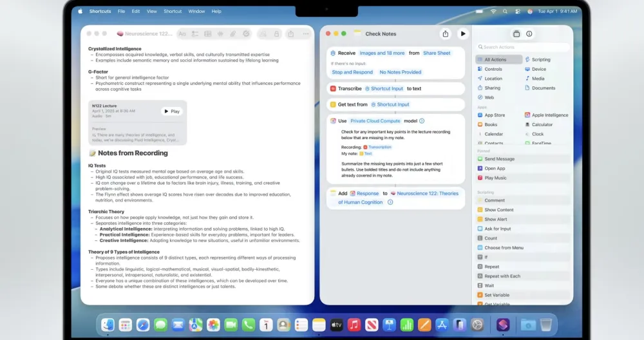The image size is (644, 340).
Task: Add the Comment scripting action
Action: (522, 200)
